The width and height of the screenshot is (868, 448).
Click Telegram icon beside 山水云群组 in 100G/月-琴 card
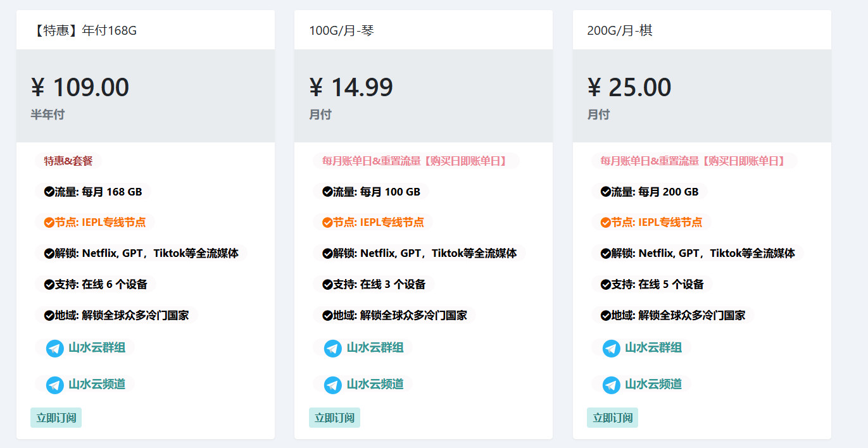(x=333, y=348)
